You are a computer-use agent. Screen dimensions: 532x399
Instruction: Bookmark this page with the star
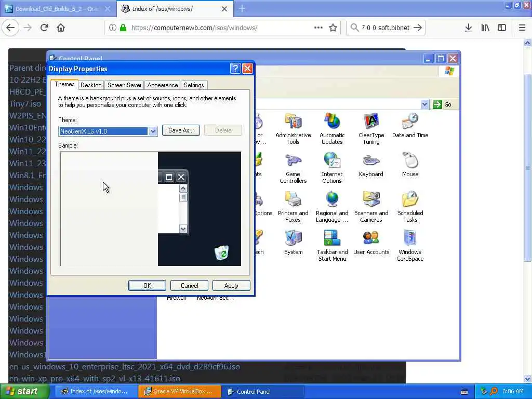tap(333, 28)
